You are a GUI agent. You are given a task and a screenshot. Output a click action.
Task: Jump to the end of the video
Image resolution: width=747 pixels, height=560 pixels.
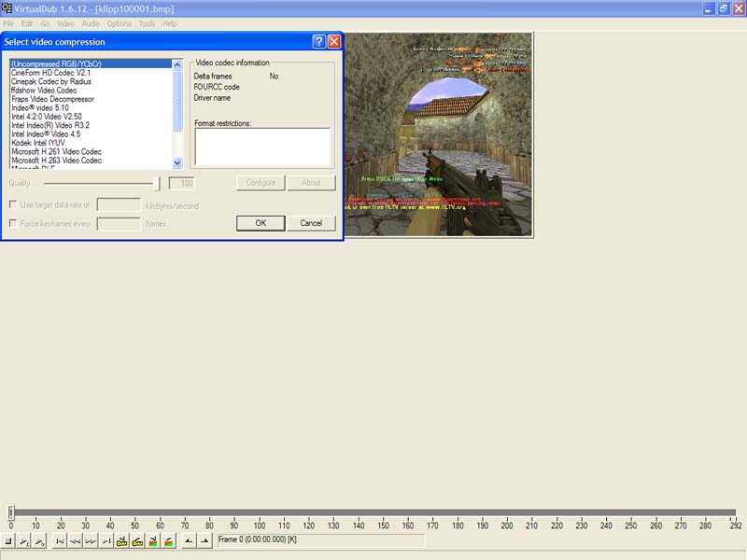[106, 541]
